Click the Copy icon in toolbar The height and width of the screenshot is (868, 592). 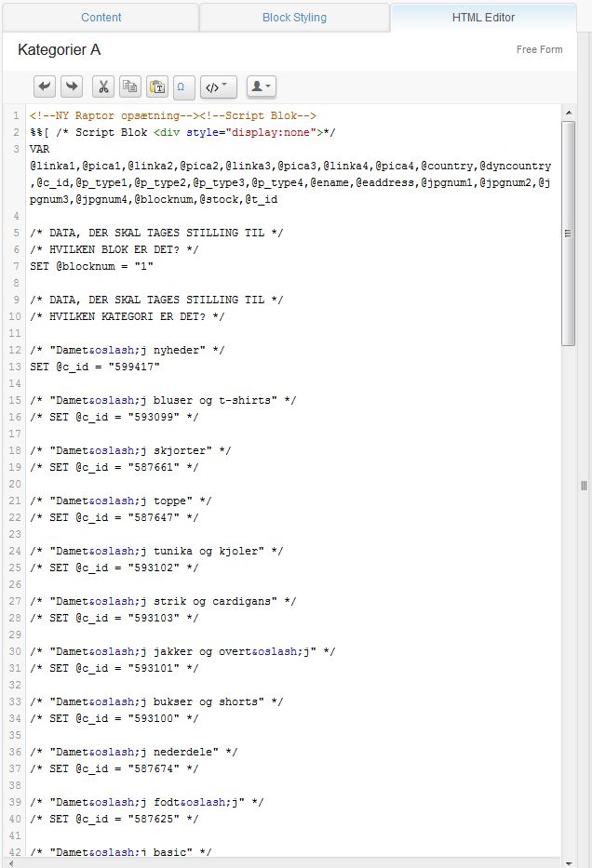pos(130,87)
